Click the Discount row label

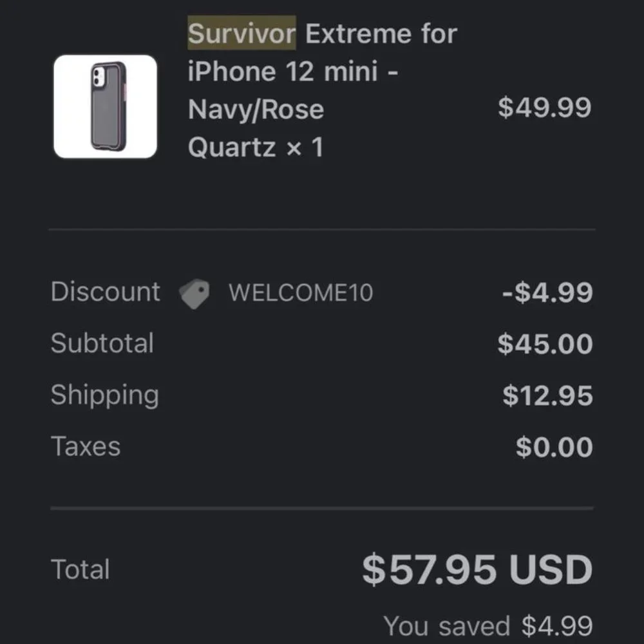pos(106,293)
